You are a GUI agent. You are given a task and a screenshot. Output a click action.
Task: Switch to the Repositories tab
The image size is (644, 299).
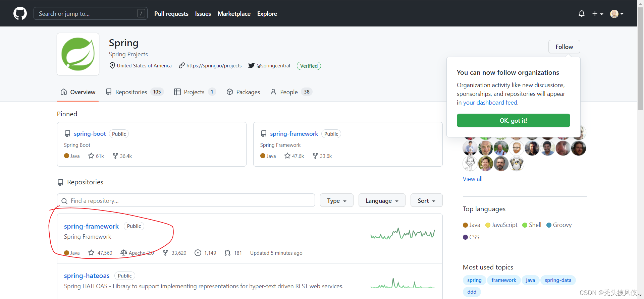pyautogui.click(x=135, y=92)
